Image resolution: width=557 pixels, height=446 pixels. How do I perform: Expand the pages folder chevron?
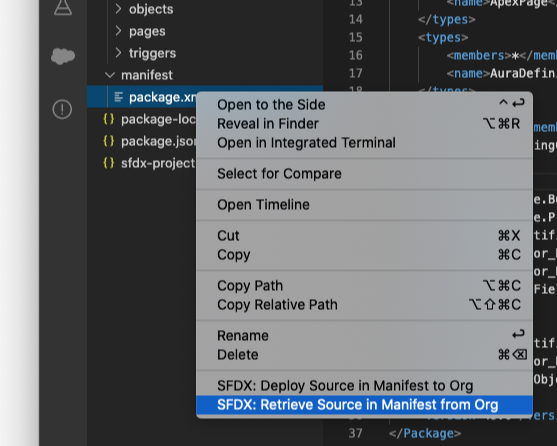tap(118, 31)
